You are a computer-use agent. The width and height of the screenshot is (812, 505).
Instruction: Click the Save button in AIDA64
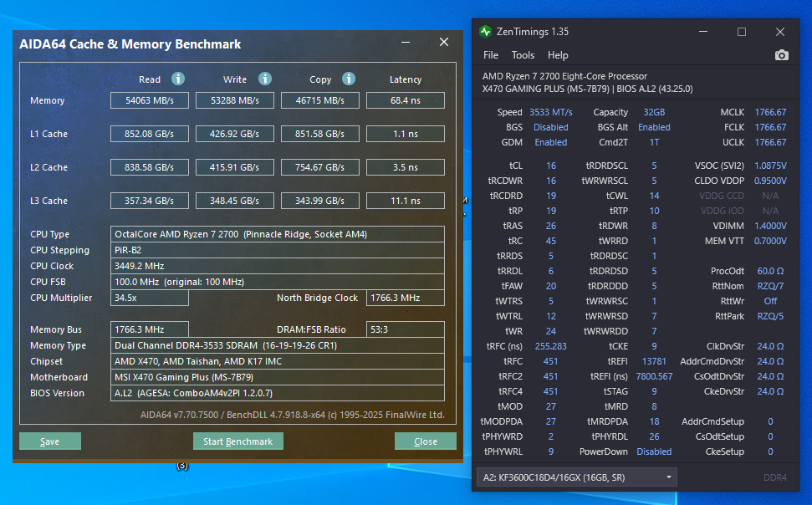[x=50, y=441]
